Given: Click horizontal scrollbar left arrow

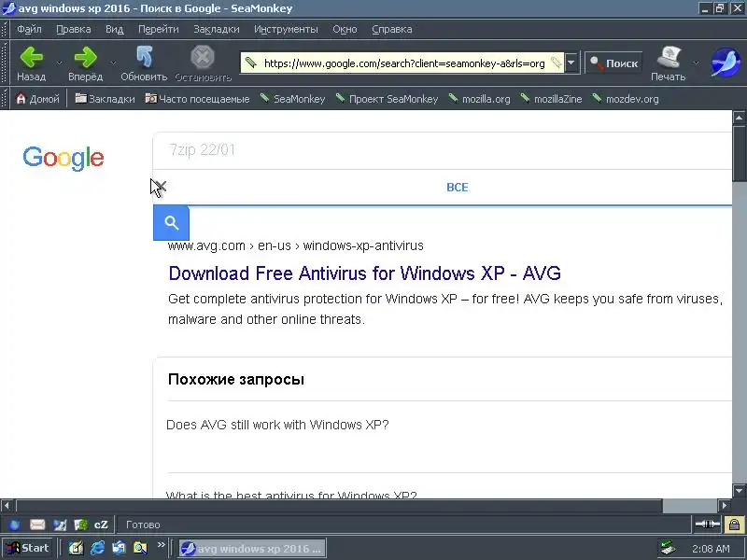Looking at the screenshot, I should click(7, 505).
